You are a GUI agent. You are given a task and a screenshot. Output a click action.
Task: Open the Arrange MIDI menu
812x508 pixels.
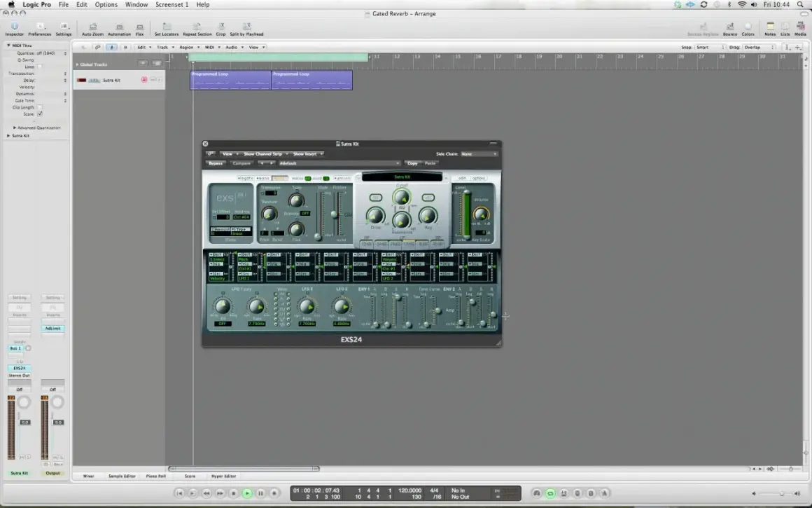tap(212, 47)
